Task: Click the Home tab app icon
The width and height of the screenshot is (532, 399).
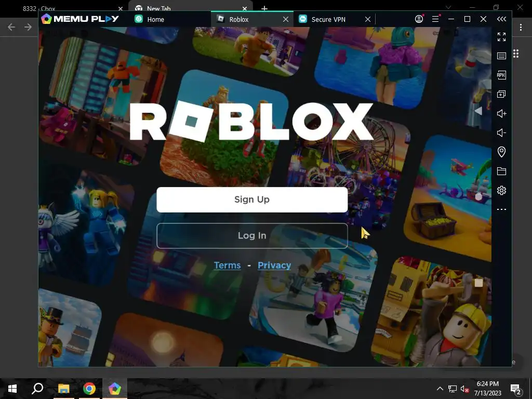Action: click(x=139, y=19)
